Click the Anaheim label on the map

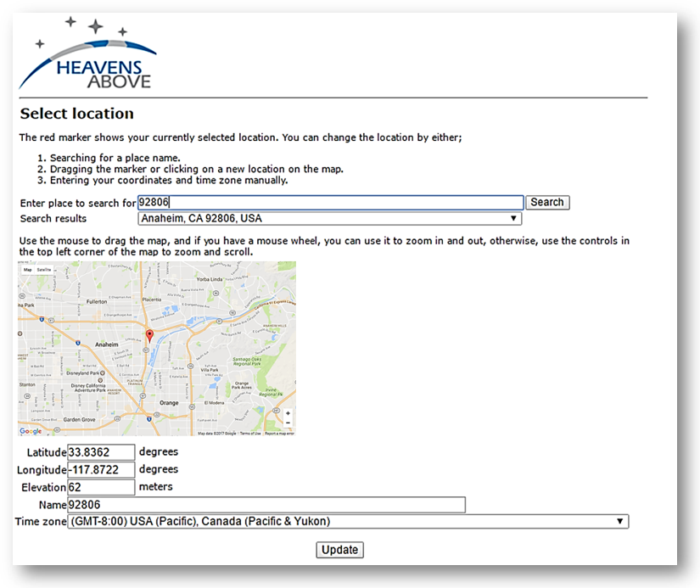[107, 344]
